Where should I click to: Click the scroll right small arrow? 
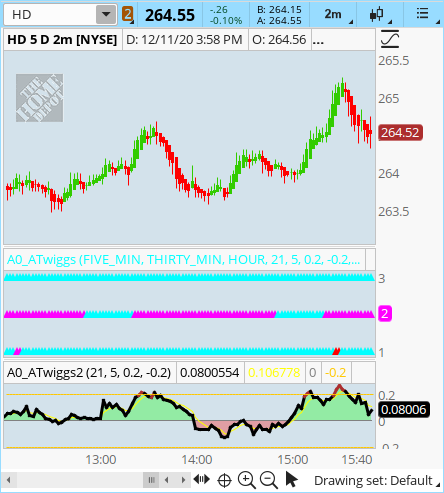183,480
